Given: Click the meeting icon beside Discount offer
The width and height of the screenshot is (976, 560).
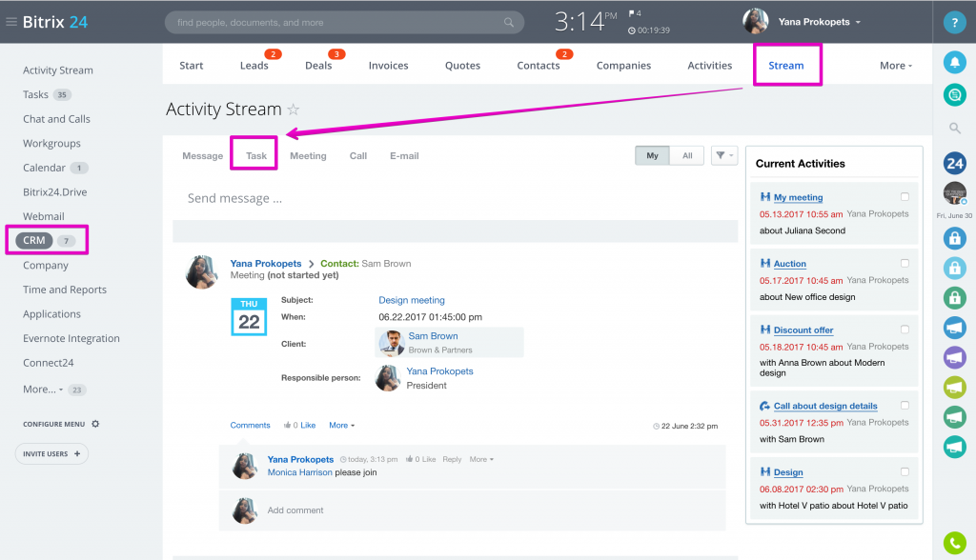Looking at the screenshot, I should [x=765, y=330].
